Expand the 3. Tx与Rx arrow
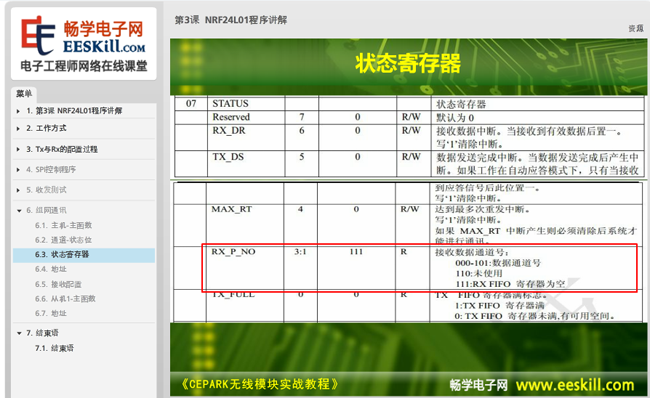650x398 pixels. [18, 149]
